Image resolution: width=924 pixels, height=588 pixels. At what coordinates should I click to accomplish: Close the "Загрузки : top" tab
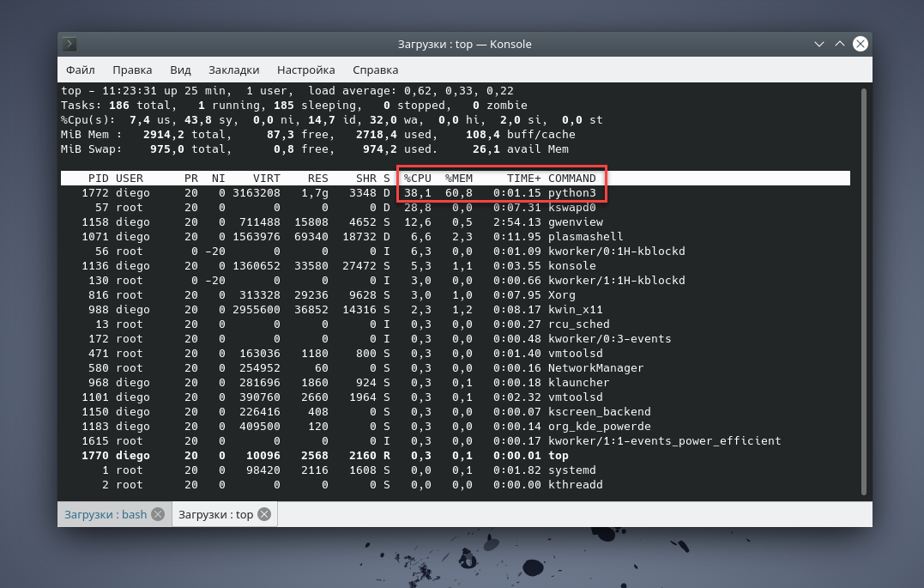tap(264, 514)
